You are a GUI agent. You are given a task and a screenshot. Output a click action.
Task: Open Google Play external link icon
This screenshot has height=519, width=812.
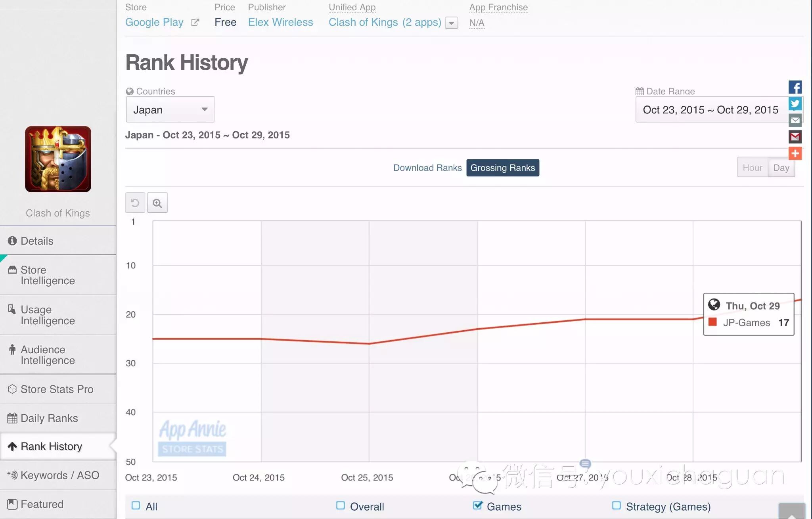click(x=195, y=23)
